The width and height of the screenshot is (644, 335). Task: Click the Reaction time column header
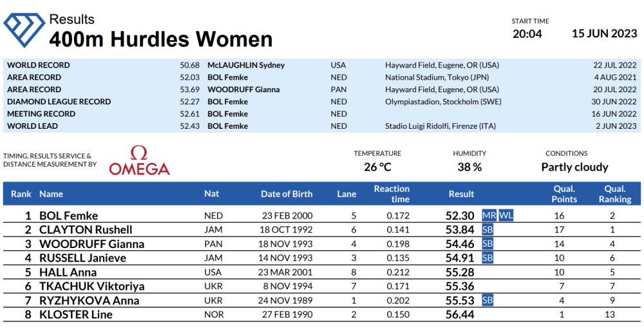tap(392, 194)
